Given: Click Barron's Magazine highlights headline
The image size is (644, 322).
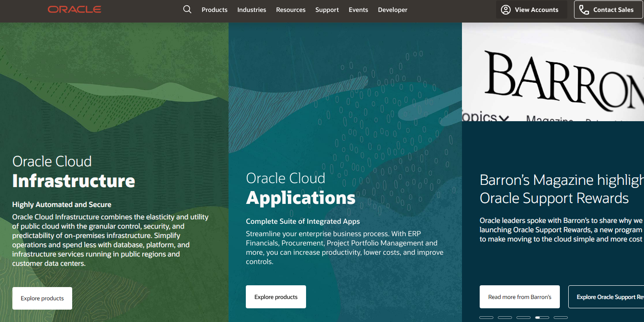Looking at the screenshot, I should 562,189.
